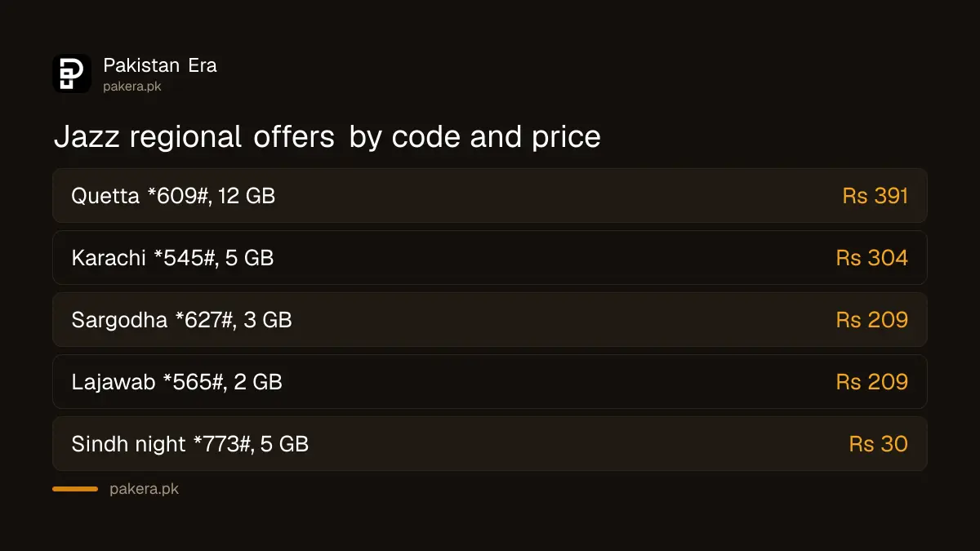
Task: Click the Jazz regional offers heading
Action: pos(327,136)
